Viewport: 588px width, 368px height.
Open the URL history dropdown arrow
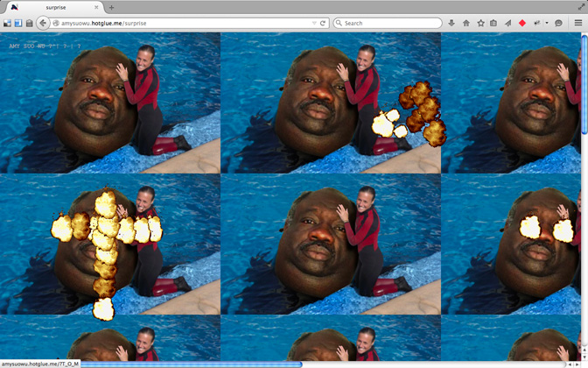point(314,24)
